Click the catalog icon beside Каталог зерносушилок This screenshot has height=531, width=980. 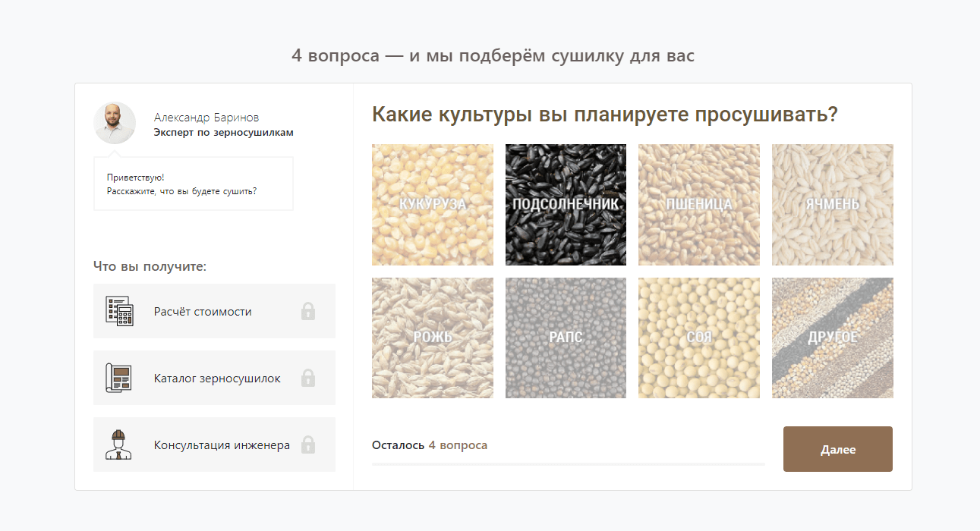click(x=118, y=378)
